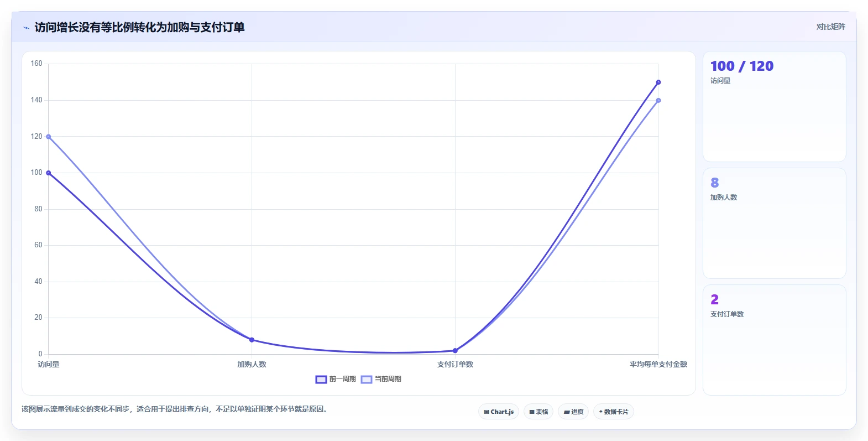Open the 对比矩阵 link
This screenshot has height=441, width=868.
(x=830, y=27)
